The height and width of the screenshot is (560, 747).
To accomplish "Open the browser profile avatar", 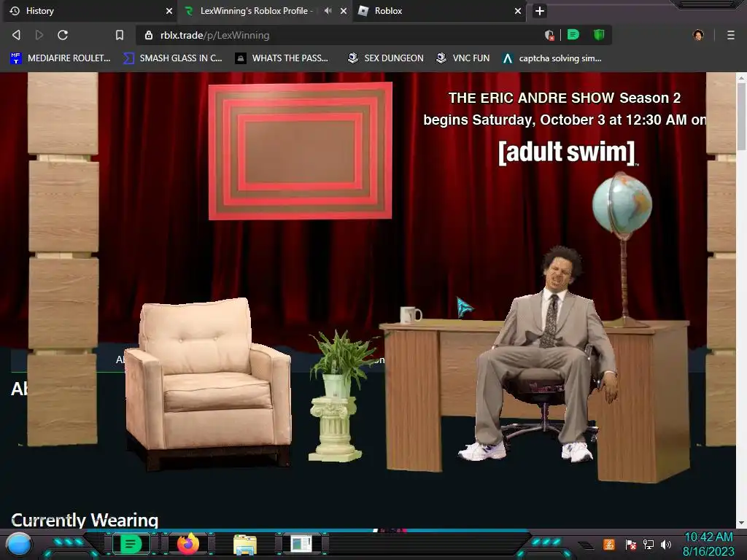I will [698, 35].
